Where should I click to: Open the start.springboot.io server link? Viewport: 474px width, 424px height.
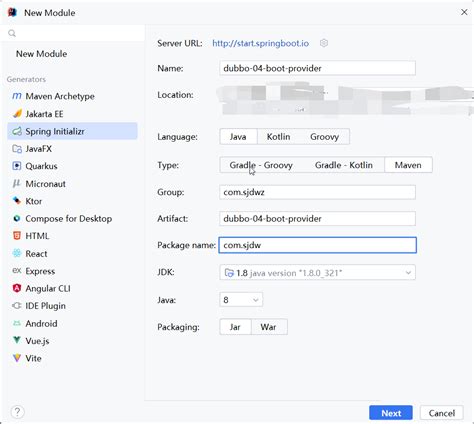[260, 43]
